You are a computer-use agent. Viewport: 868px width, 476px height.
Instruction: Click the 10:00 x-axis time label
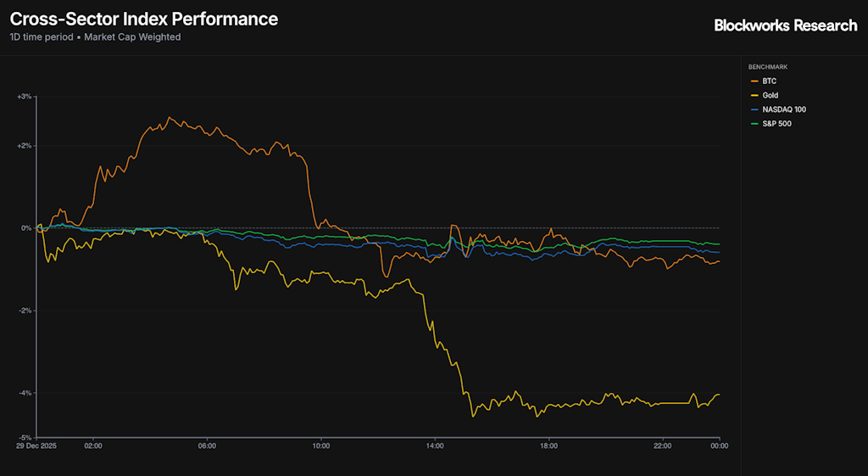pos(320,445)
